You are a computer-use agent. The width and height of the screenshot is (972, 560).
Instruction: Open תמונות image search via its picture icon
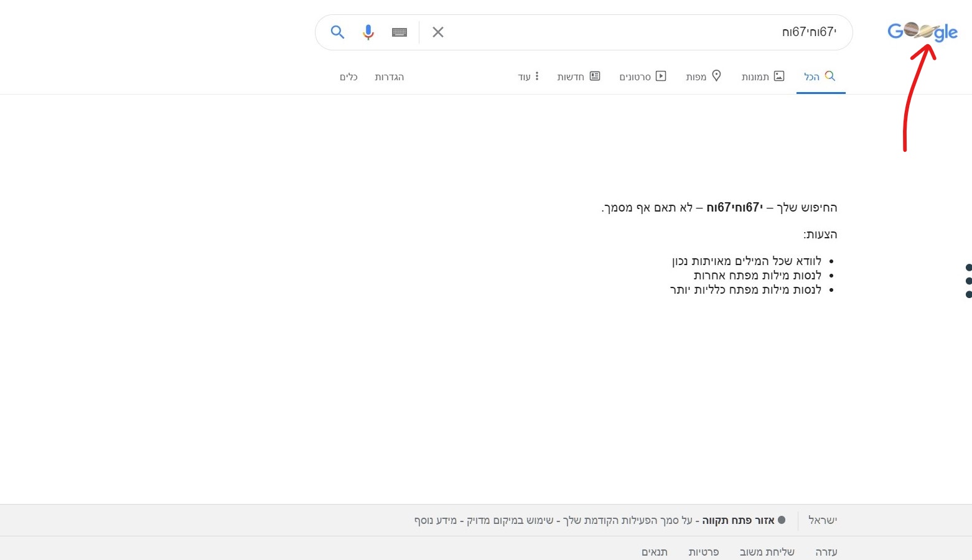click(x=779, y=75)
